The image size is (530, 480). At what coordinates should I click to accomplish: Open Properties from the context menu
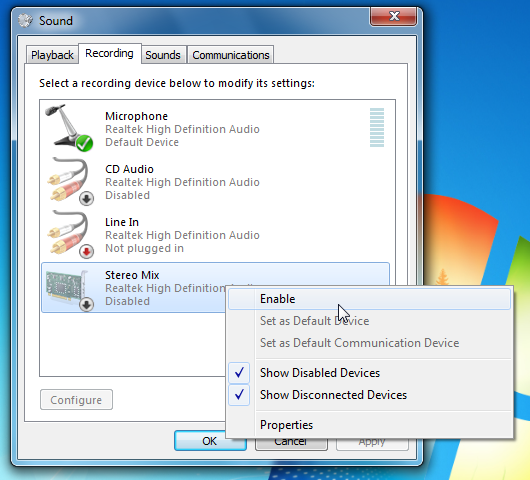pyautogui.click(x=369, y=425)
